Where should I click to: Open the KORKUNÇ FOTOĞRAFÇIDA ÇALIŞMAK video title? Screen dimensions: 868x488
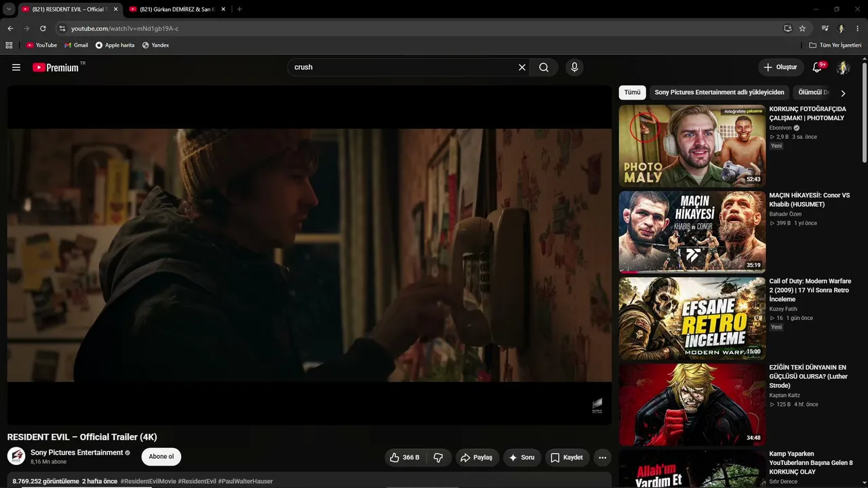pos(808,113)
